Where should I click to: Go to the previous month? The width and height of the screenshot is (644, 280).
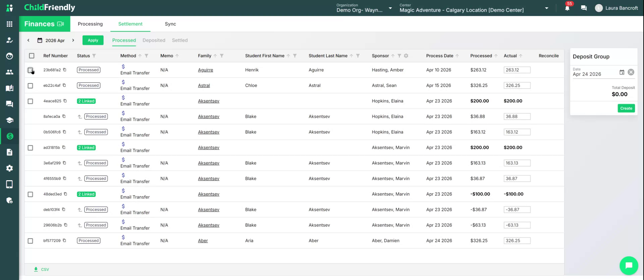coord(29,40)
